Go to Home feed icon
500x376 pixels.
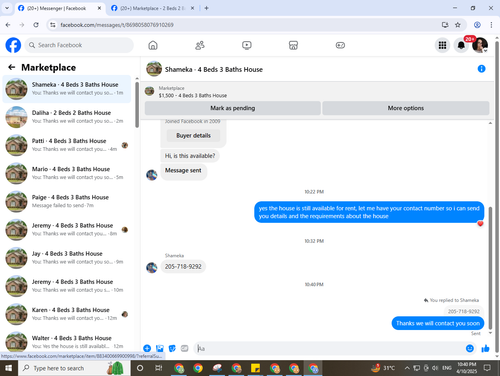[x=153, y=45]
